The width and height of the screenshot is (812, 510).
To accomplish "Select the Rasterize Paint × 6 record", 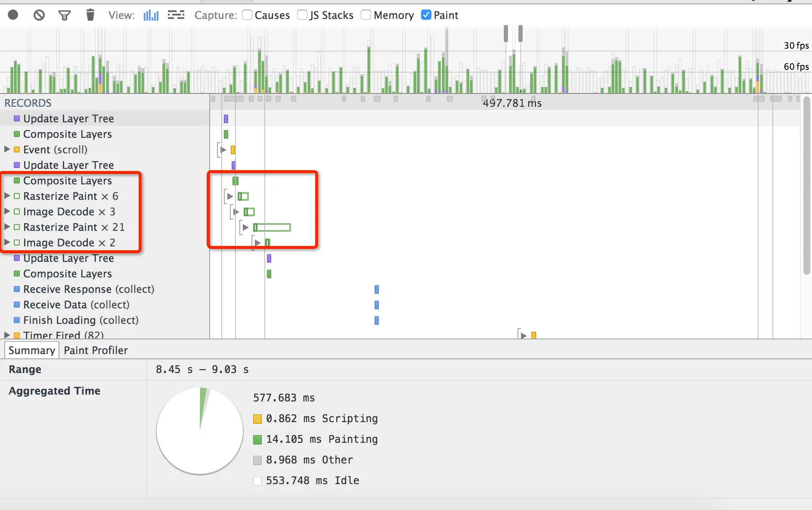I will pyautogui.click(x=105, y=196).
